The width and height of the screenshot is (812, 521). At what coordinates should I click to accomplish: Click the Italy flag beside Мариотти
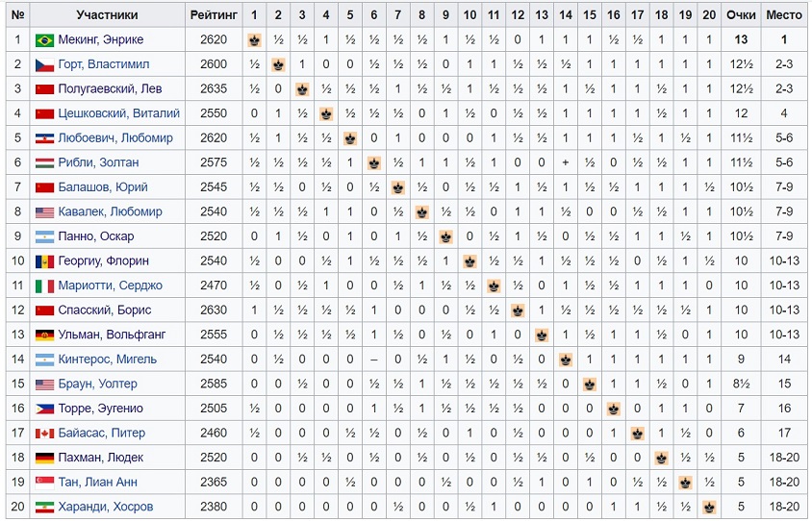click(x=44, y=286)
